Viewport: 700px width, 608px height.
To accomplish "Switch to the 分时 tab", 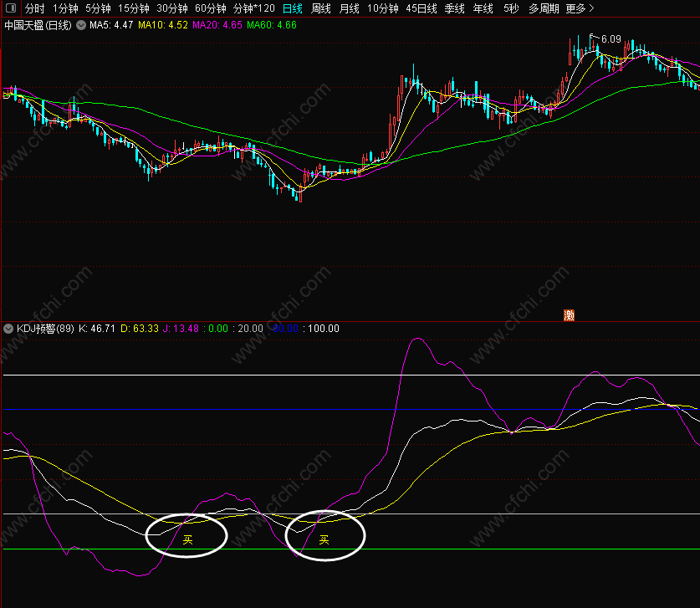I will pyautogui.click(x=34, y=8).
